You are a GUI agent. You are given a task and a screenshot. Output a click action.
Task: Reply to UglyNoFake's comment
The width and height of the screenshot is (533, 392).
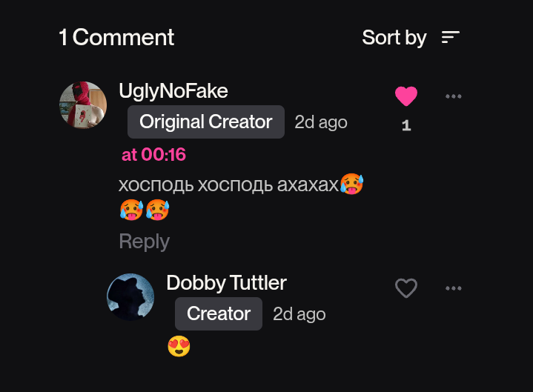pos(144,242)
